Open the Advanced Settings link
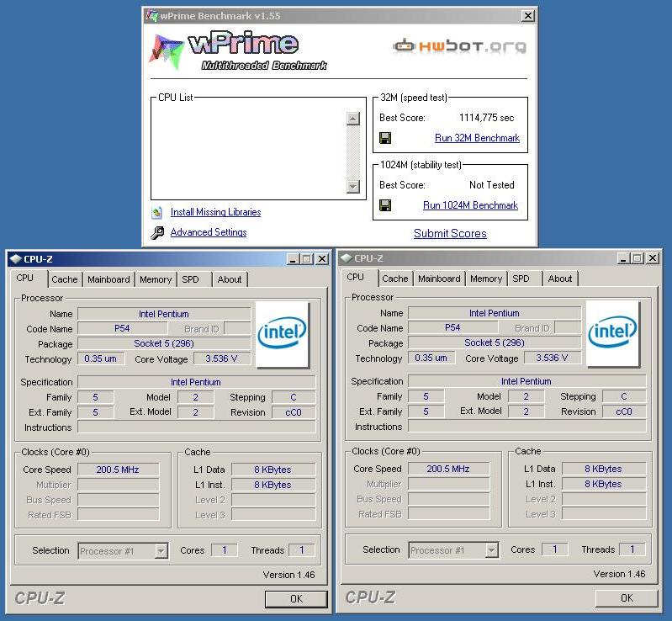Viewport: 672px width, 621px height. coord(209,232)
